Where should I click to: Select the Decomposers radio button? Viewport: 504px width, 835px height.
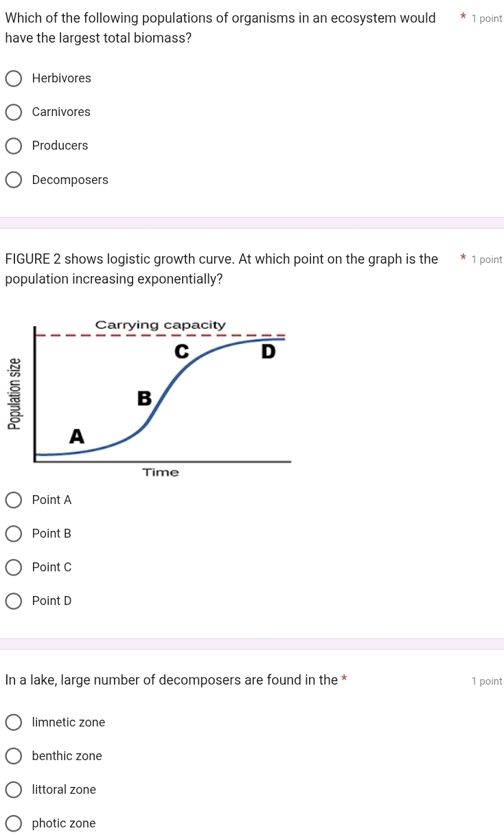[x=13, y=179]
